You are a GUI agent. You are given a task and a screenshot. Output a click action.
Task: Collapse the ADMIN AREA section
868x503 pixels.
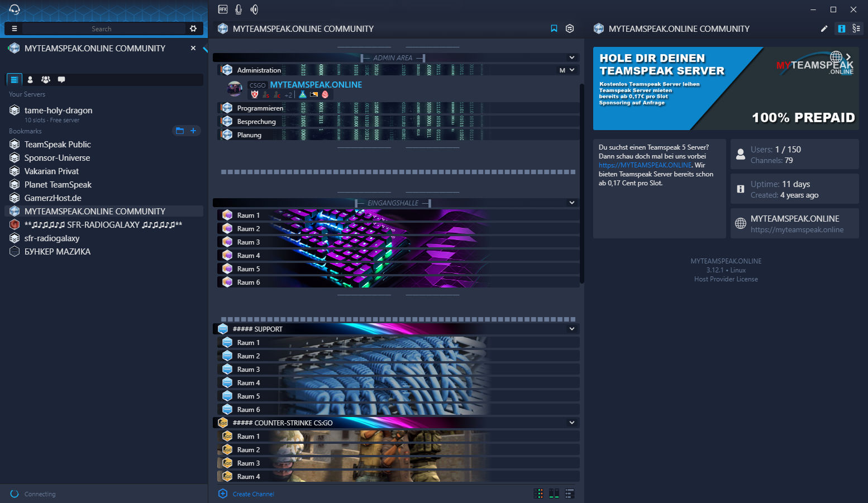(571, 58)
